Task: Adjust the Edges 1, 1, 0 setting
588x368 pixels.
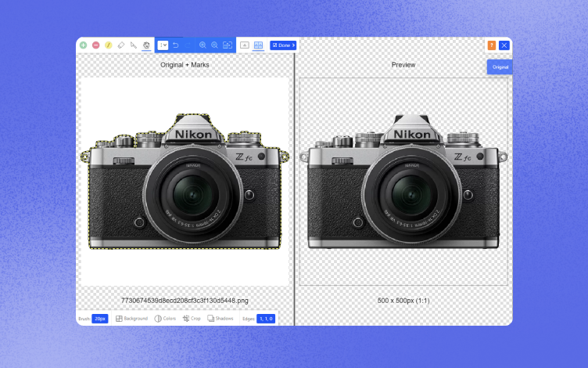Action: tap(266, 319)
